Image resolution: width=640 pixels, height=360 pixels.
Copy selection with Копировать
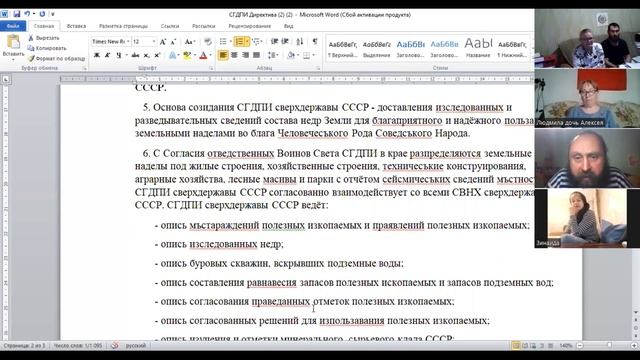pyautogui.click(x=47, y=48)
